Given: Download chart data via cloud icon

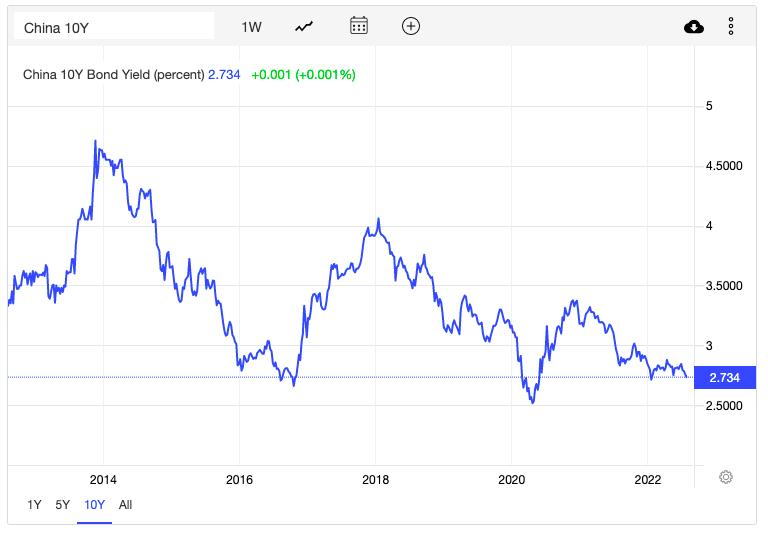Looking at the screenshot, I should click(694, 27).
